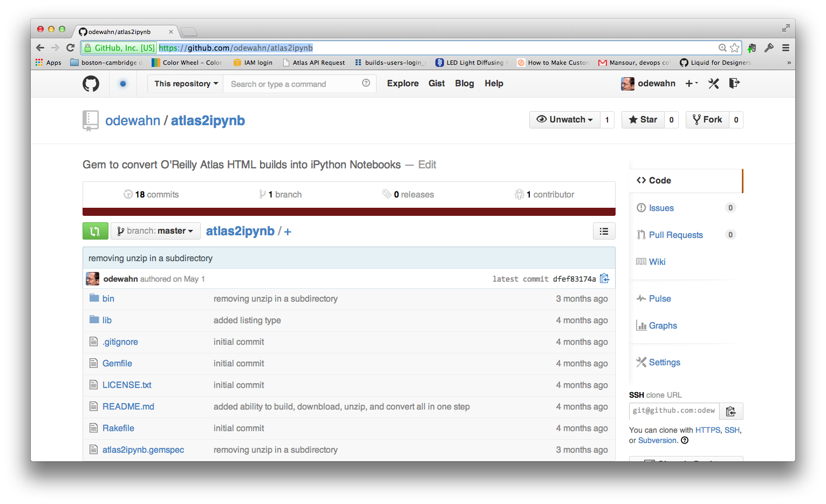Open the This repository search scope dropdown
Screen dimensions: 826x504
coord(186,84)
